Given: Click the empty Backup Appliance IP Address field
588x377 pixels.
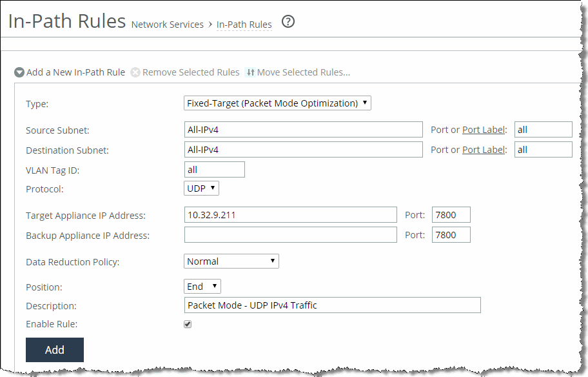Looking at the screenshot, I should pos(290,234).
